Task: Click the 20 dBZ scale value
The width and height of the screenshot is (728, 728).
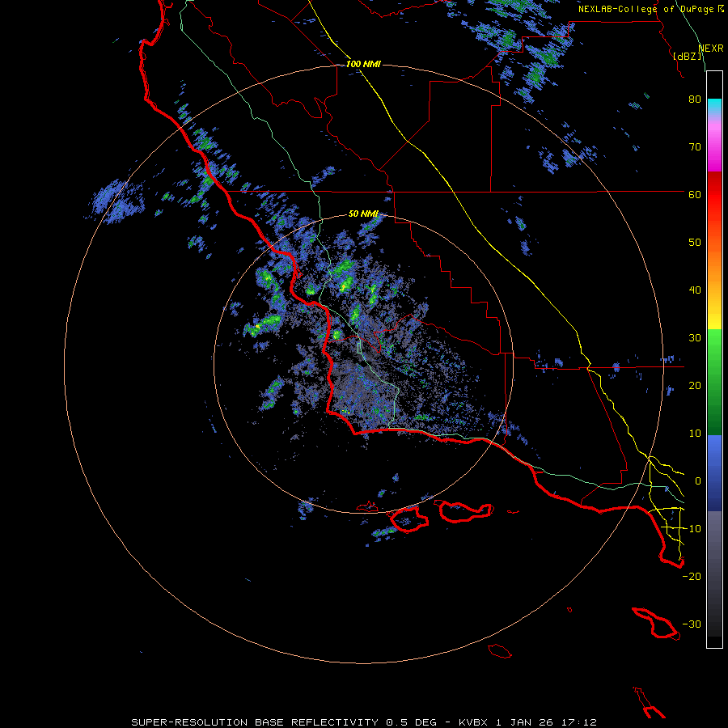Action: 695,386
